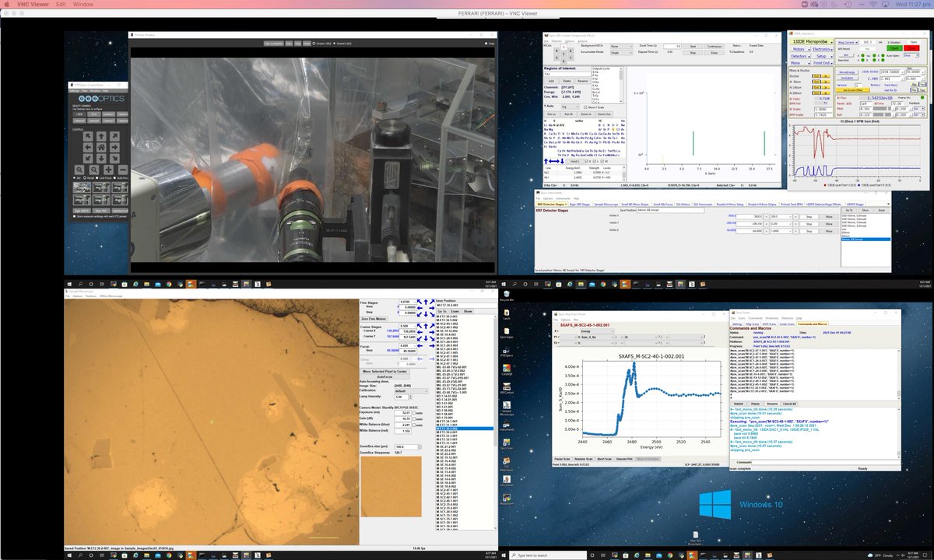The width and height of the screenshot is (934, 560).
Task: Click MCA blue left-right double arrow
Action: (554, 161)
